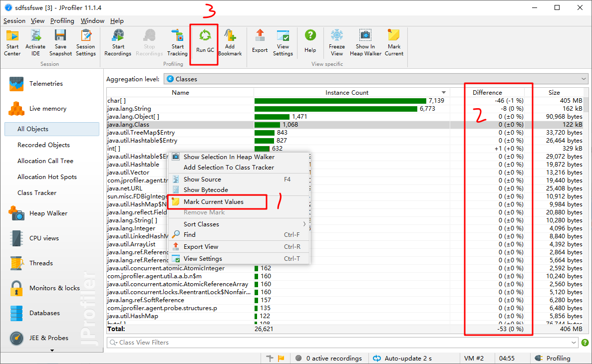Click the status bar pin icon
Screen dimensions: 592x364
(x=270, y=359)
